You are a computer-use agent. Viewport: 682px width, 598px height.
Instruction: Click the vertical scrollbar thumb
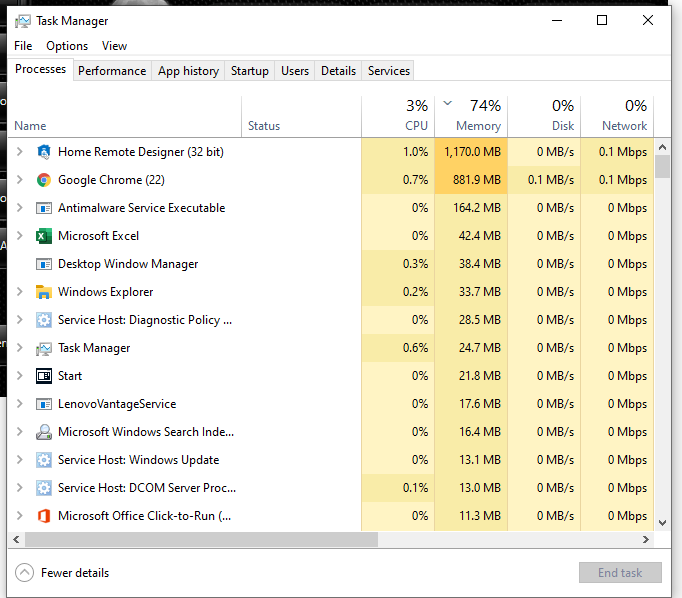[x=662, y=167]
